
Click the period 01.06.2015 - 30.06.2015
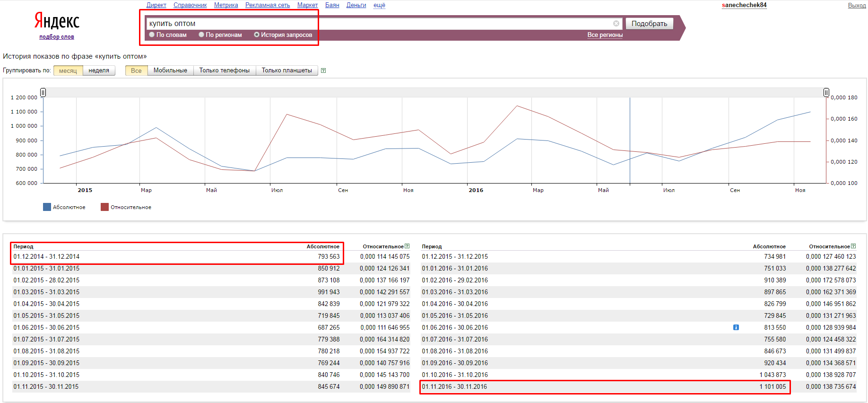(46, 327)
